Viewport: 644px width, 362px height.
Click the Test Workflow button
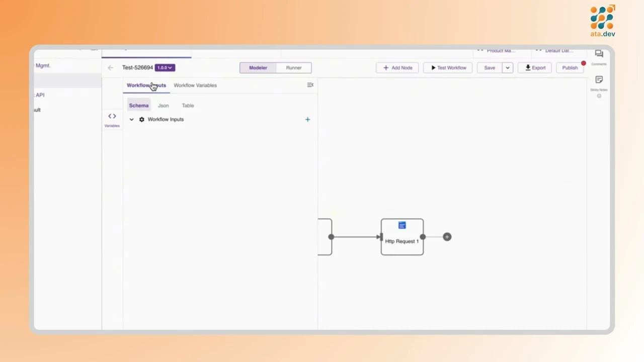point(448,67)
